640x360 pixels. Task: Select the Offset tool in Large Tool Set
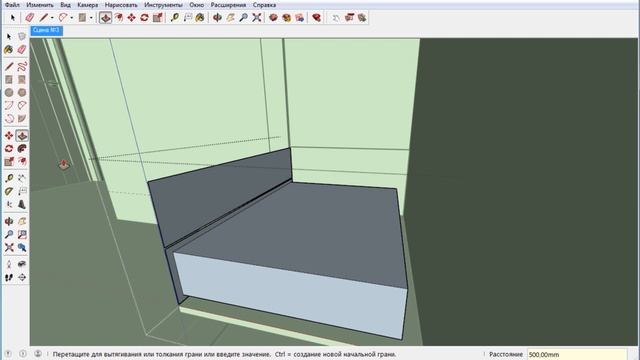pyautogui.click(x=22, y=162)
